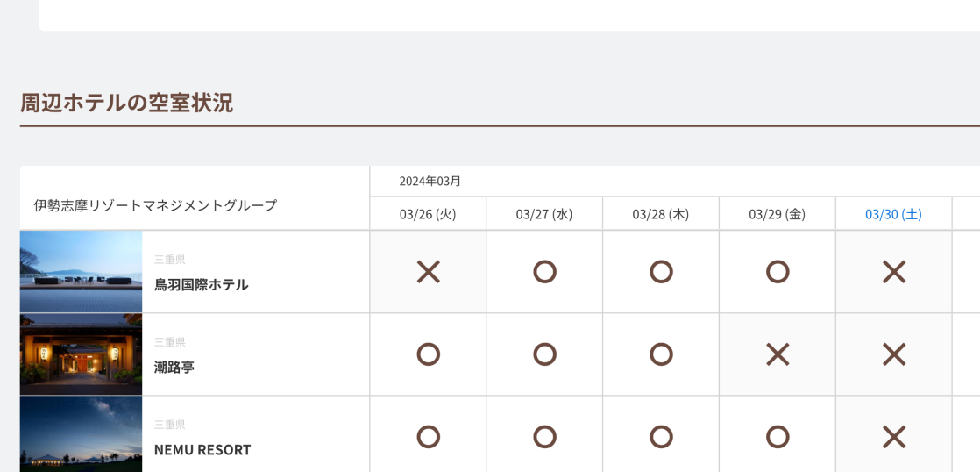
Task: Open the 潮路亭 hotel name link
Action: (x=174, y=367)
